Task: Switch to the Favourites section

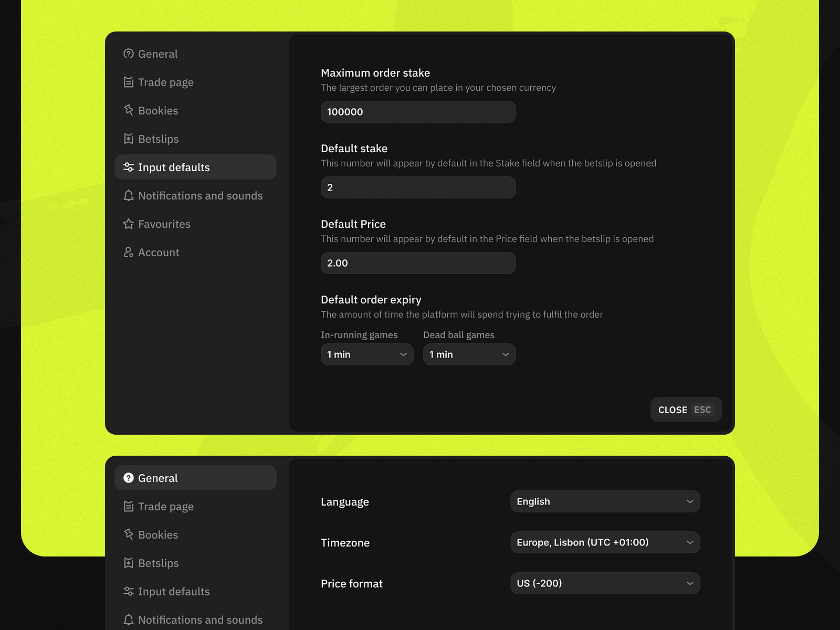Action: [x=164, y=224]
